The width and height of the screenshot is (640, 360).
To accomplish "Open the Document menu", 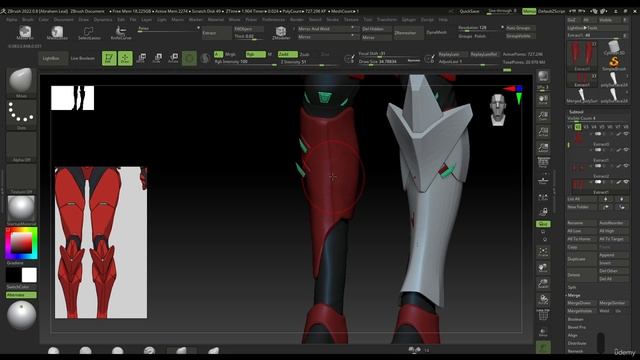I will click(64, 19).
